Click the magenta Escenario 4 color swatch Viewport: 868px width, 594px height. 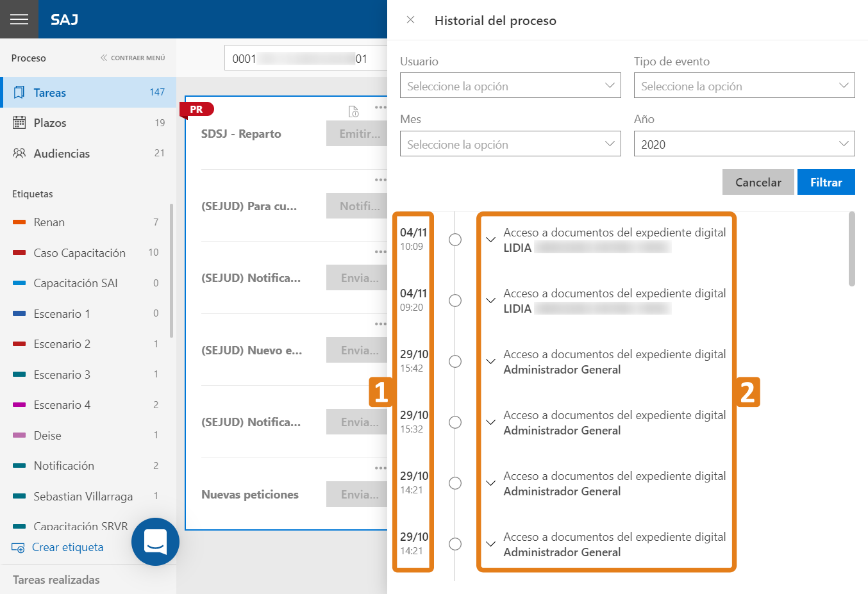[x=19, y=405]
